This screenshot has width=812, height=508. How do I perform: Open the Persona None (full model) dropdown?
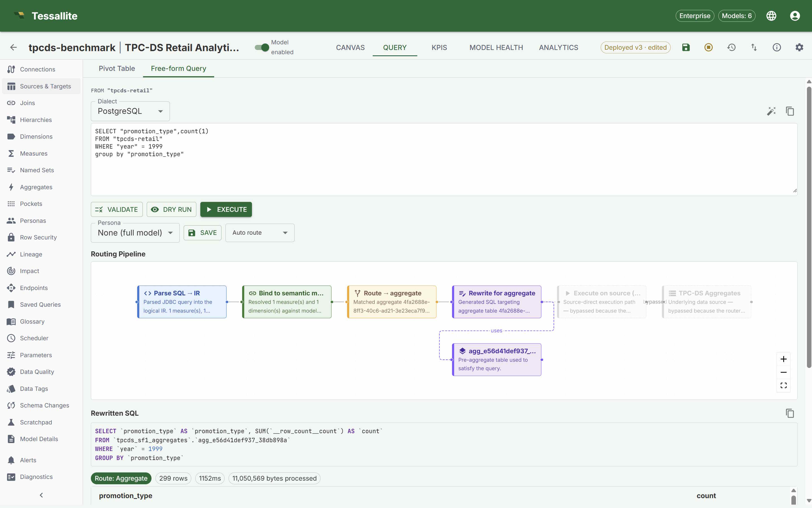click(x=135, y=233)
